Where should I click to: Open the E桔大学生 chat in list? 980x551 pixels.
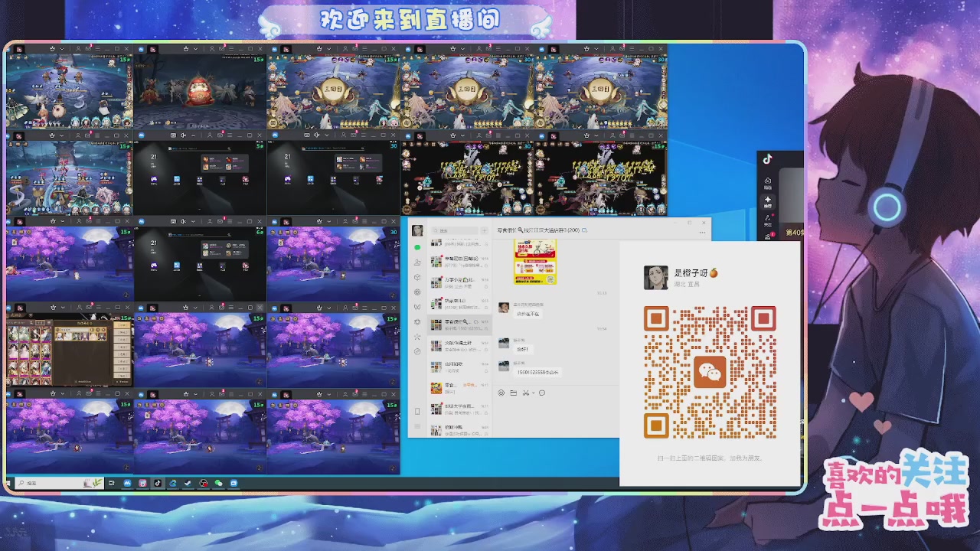tap(459, 409)
